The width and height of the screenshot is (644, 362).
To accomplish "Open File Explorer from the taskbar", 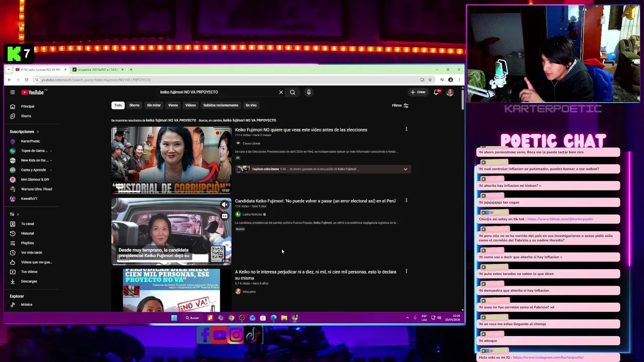I will click(x=284, y=318).
